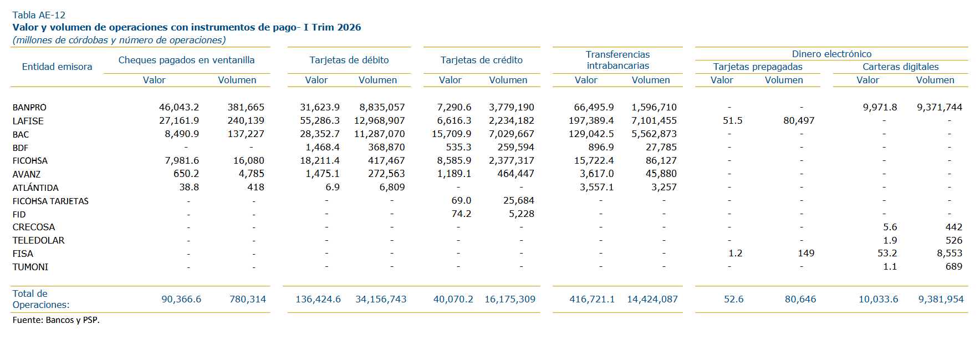
Task: Click BANPRO cheques value 46,043.2
Action: [x=178, y=107]
